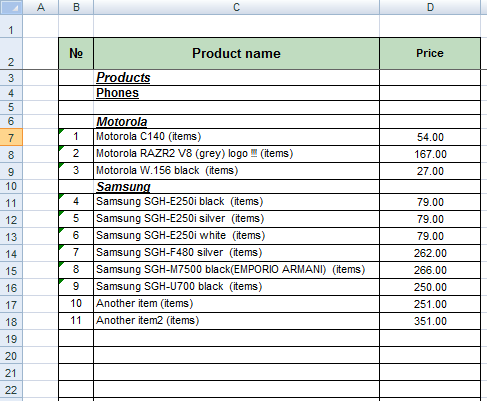
Task: Select column A header
Action: click(x=41, y=7)
